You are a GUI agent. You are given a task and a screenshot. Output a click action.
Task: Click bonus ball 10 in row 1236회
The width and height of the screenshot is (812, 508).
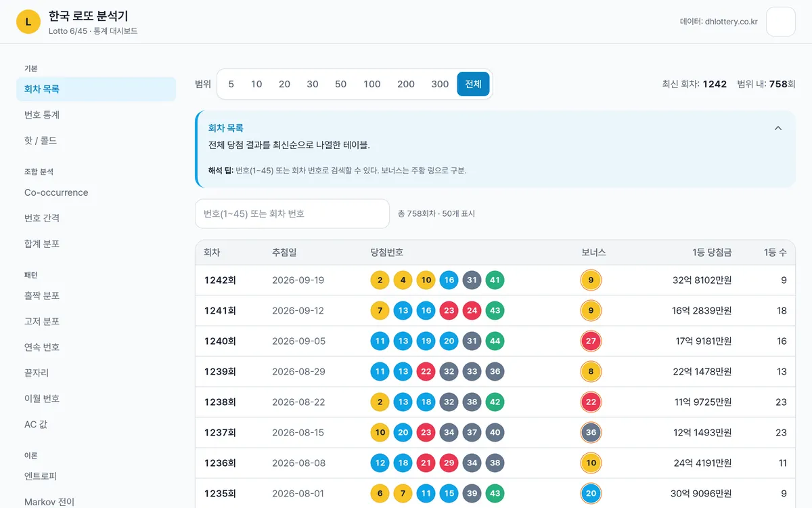click(x=591, y=463)
